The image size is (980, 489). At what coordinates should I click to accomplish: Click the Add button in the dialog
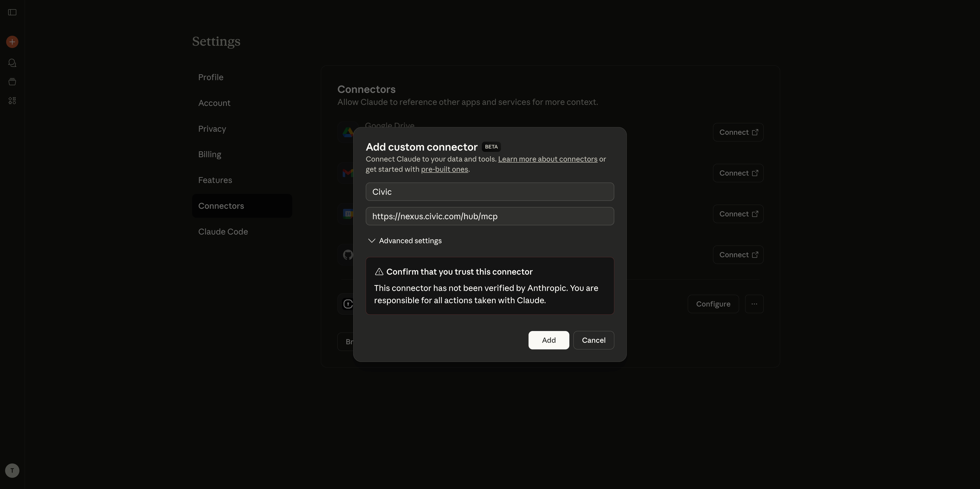tap(548, 340)
